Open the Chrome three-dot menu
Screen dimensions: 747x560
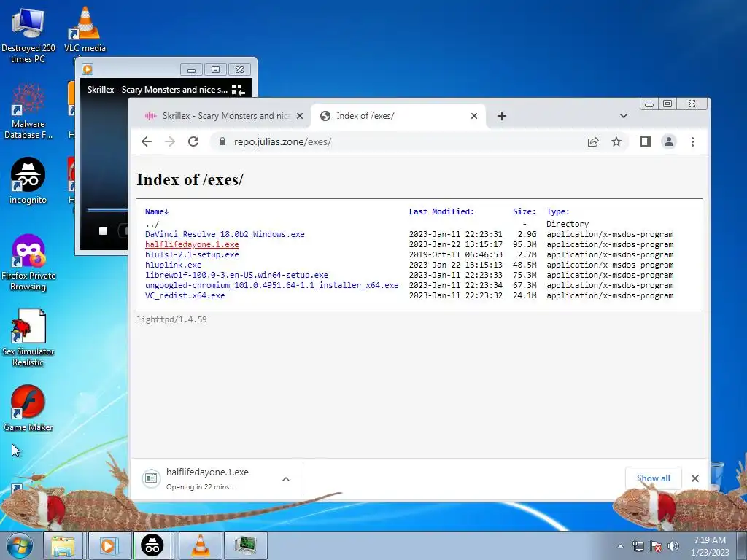pos(693,141)
